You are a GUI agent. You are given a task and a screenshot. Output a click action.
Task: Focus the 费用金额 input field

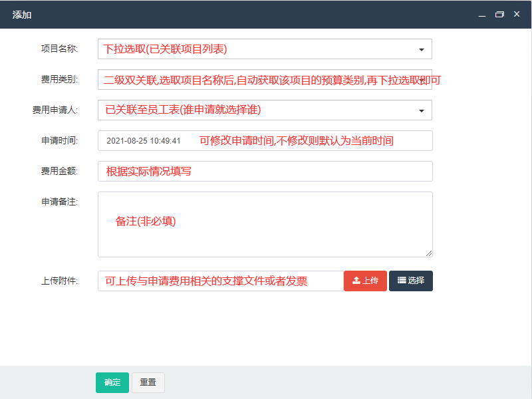coord(265,172)
